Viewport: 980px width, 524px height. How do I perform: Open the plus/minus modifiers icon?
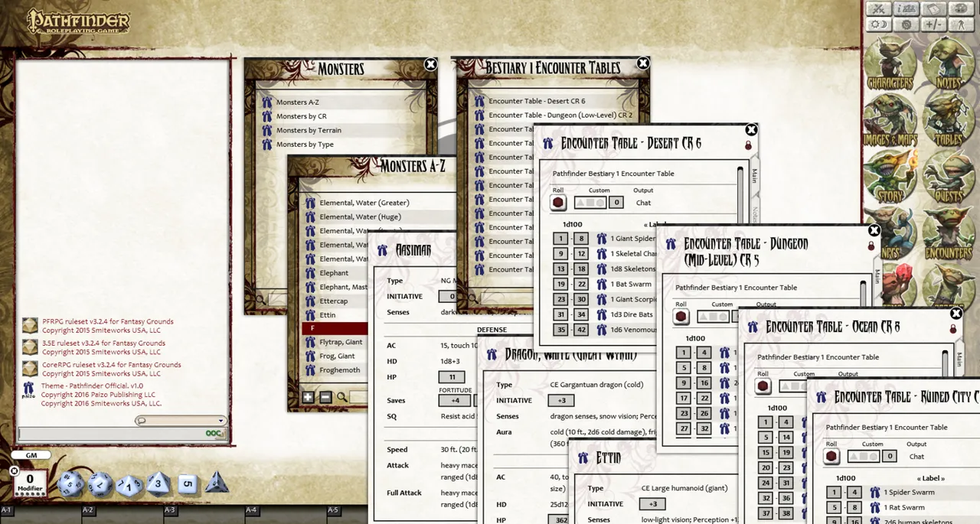933,24
